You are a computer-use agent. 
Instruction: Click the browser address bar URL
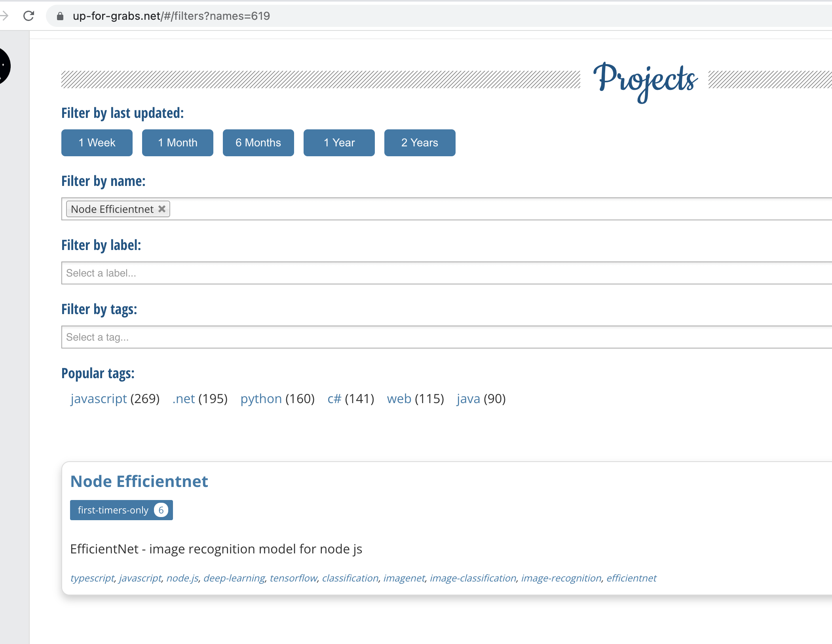(171, 16)
